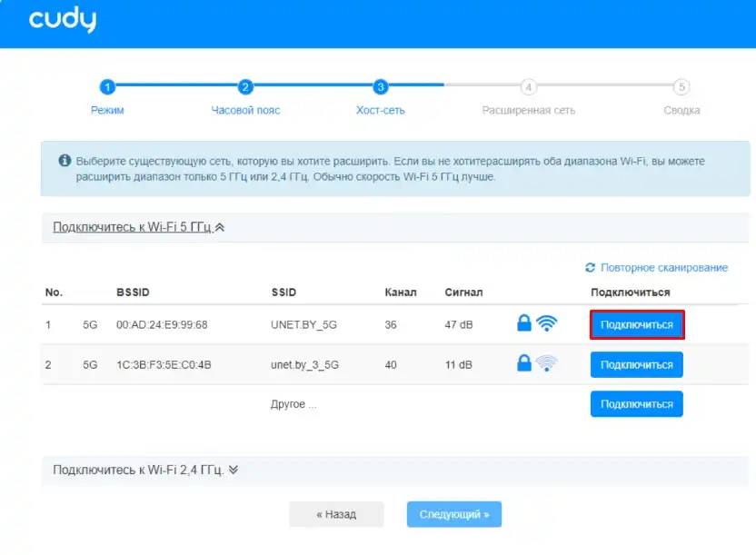Click the Канал column header
The width and height of the screenshot is (756, 555).
coord(400,292)
